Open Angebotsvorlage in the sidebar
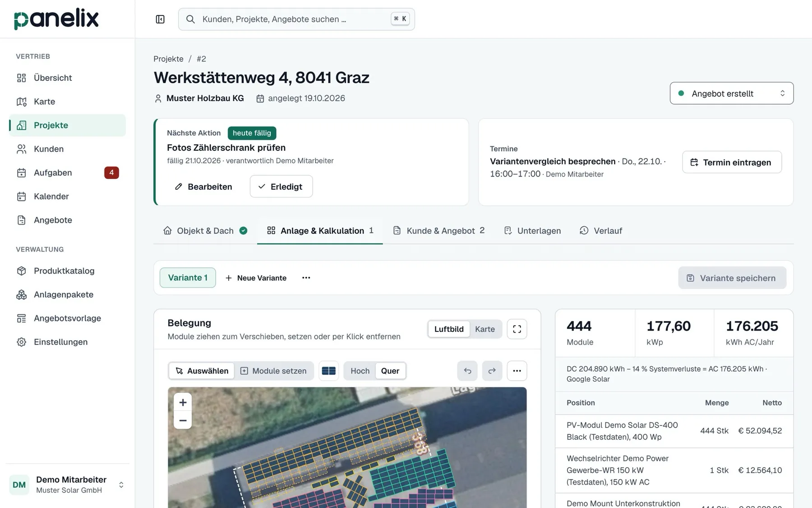812x508 pixels. pos(67,318)
